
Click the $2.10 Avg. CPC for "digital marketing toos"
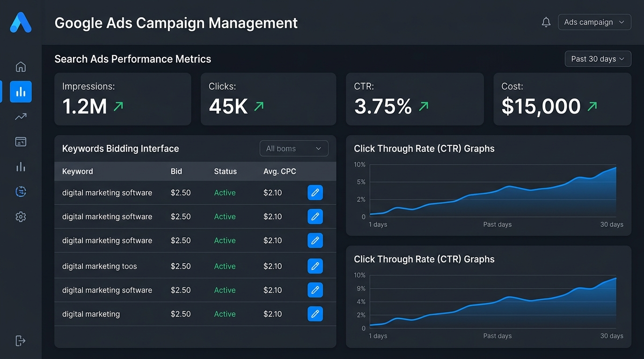pyautogui.click(x=272, y=266)
